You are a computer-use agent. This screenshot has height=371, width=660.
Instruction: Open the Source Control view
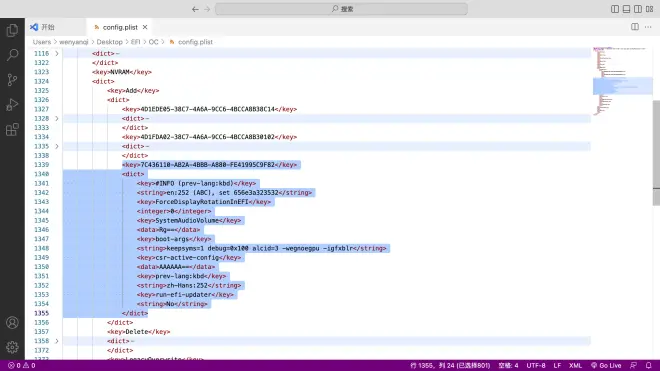coord(12,80)
